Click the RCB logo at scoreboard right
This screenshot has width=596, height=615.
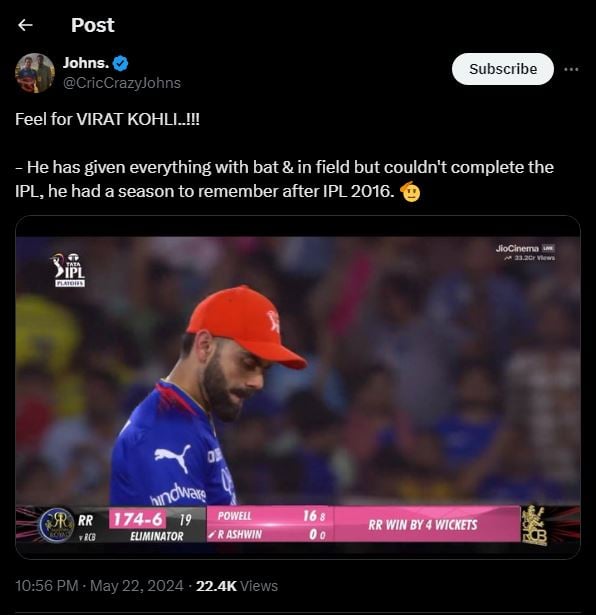tap(534, 525)
